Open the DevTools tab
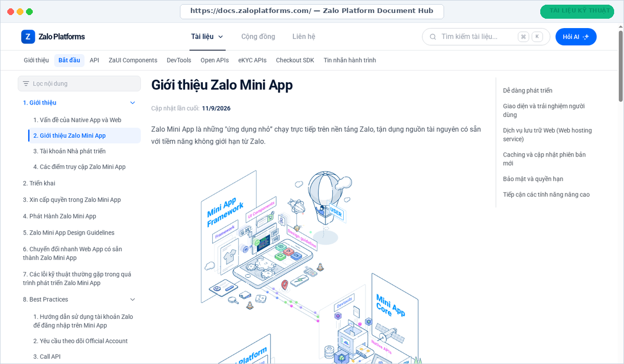The image size is (624, 364). 179,60
